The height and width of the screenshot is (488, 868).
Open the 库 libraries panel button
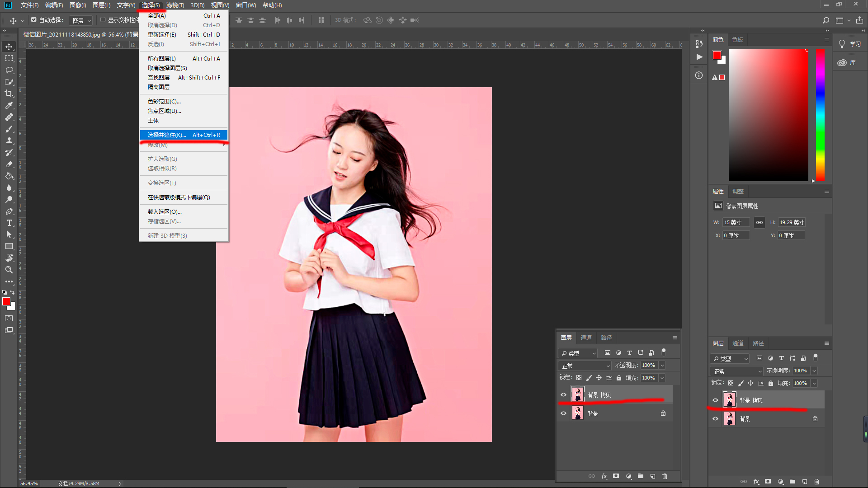(x=847, y=63)
